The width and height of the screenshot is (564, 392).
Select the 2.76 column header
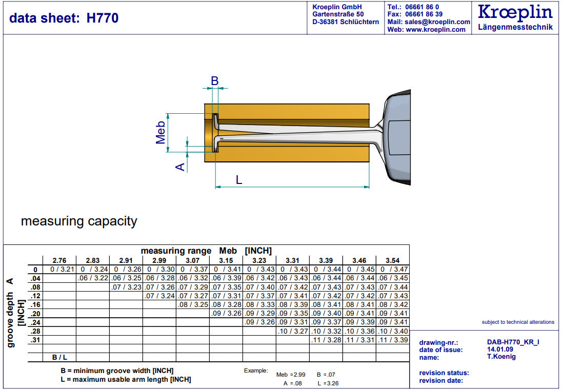pyautogui.click(x=59, y=260)
